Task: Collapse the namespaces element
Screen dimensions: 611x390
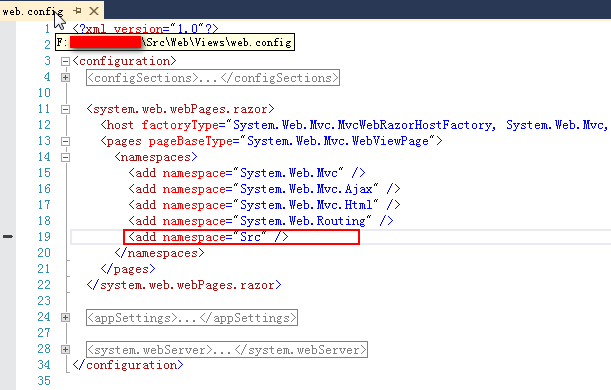Action: tap(65, 157)
